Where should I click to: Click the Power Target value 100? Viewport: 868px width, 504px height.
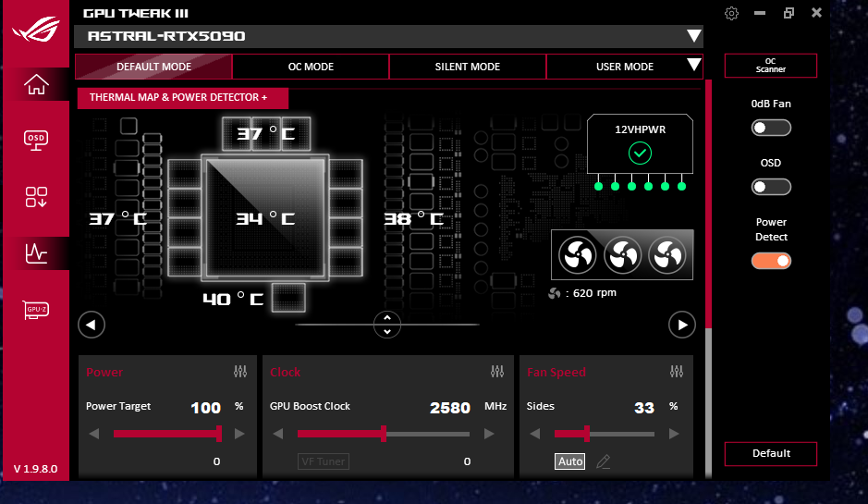point(205,408)
